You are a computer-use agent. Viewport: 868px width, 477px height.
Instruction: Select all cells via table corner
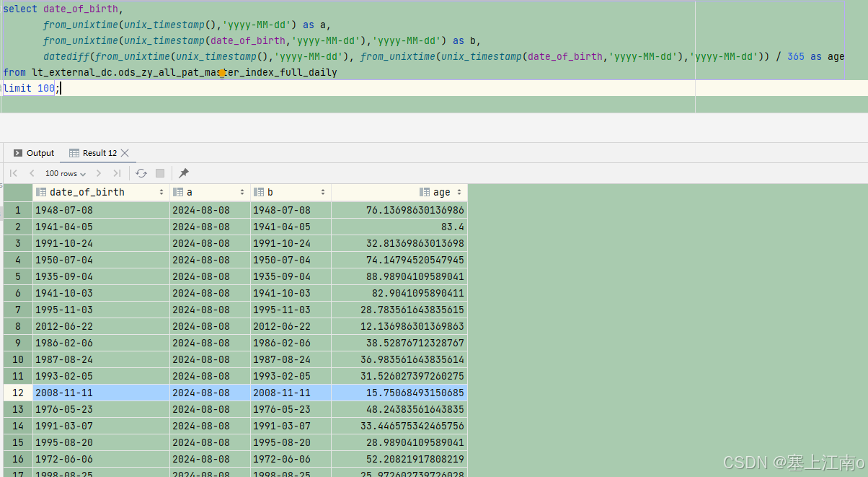(x=18, y=193)
